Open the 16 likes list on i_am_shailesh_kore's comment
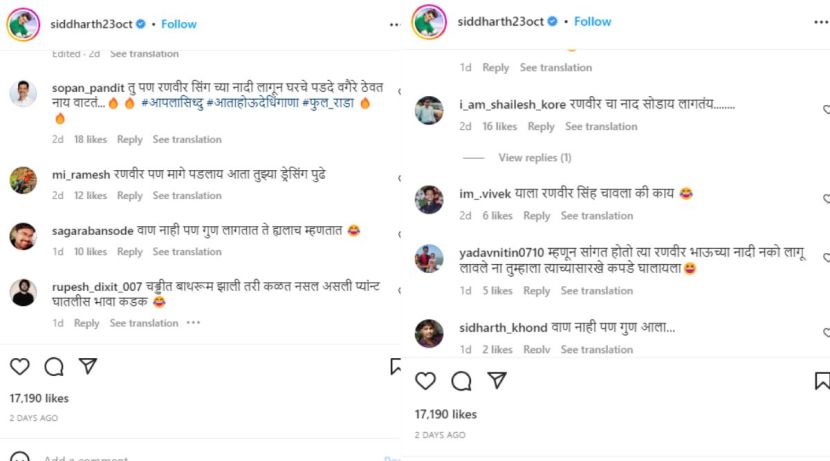The image size is (830, 461). pyautogui.click(x=499, y=127)
